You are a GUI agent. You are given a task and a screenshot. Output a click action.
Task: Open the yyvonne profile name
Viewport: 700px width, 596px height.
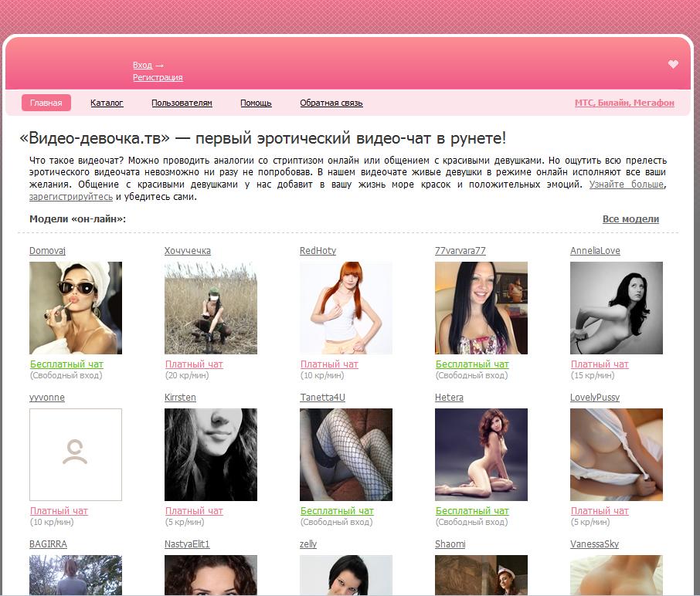[x=47, y=398]
